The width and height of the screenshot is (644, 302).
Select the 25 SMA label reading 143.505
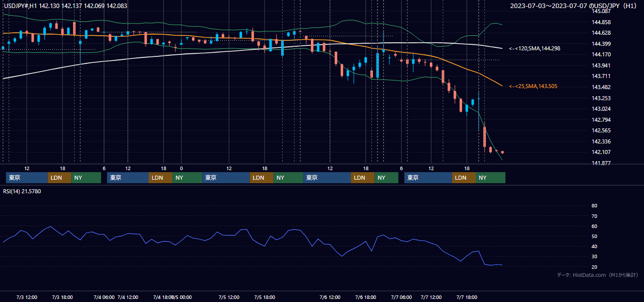click(533, 86)
